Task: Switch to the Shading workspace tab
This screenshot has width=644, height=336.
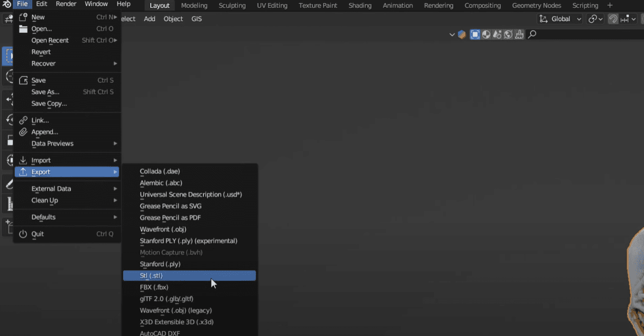Action: pos(360,5)
